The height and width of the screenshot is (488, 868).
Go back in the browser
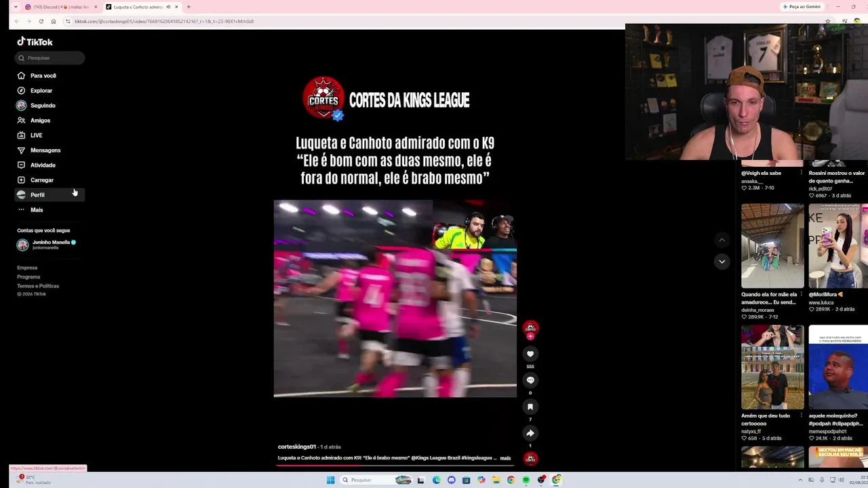[x=17, y=21]
